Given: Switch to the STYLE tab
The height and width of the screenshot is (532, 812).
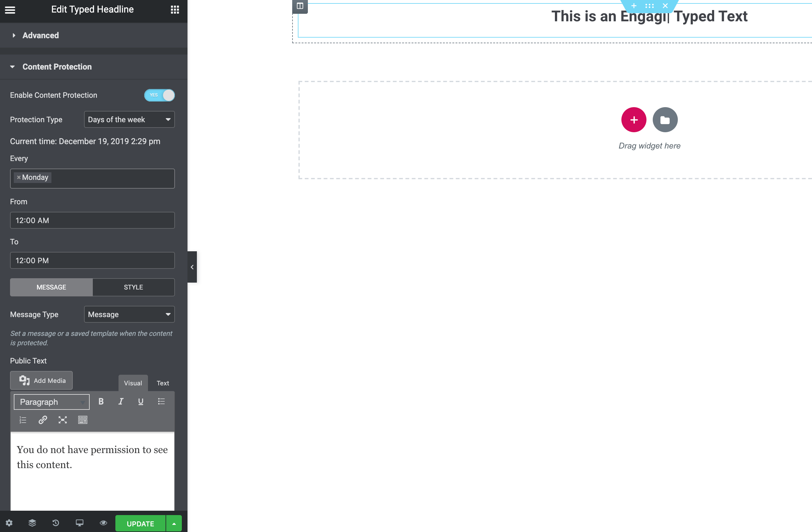Looking at the screenshot, I should pos(133,287).
